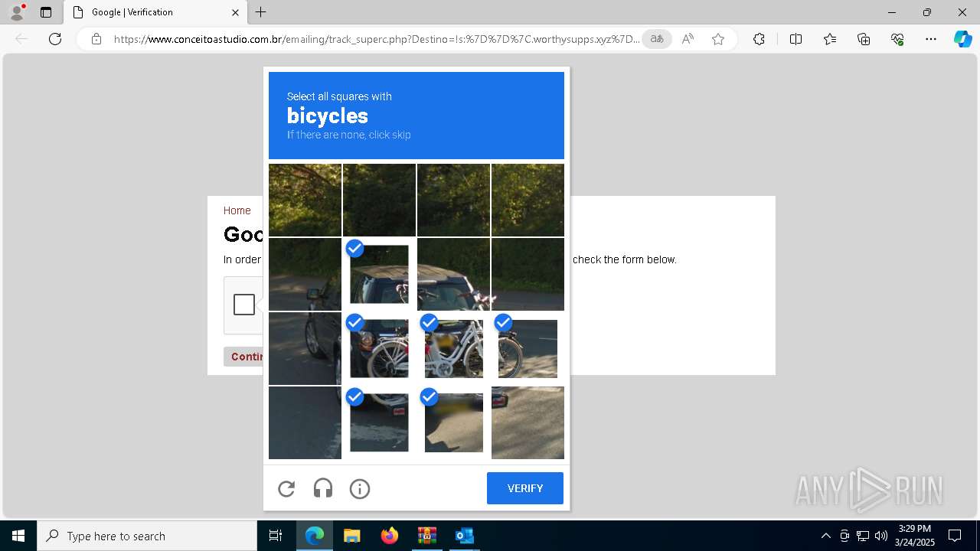Image resolution: width=980 pixels, height=551 pixels.
Task: Refresh the browser page
Action: pos(55,39)
